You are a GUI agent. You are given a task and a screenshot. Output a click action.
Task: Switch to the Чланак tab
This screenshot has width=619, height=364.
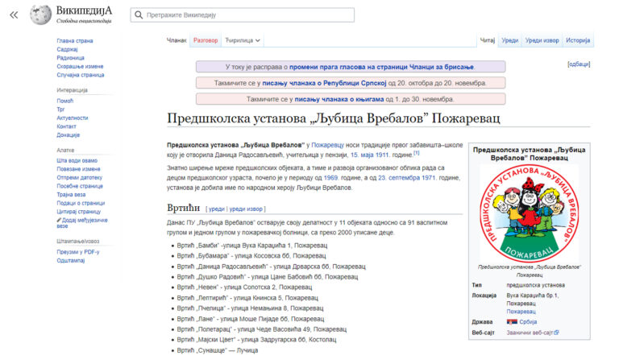pyautogui.click(x=177, y=40)
